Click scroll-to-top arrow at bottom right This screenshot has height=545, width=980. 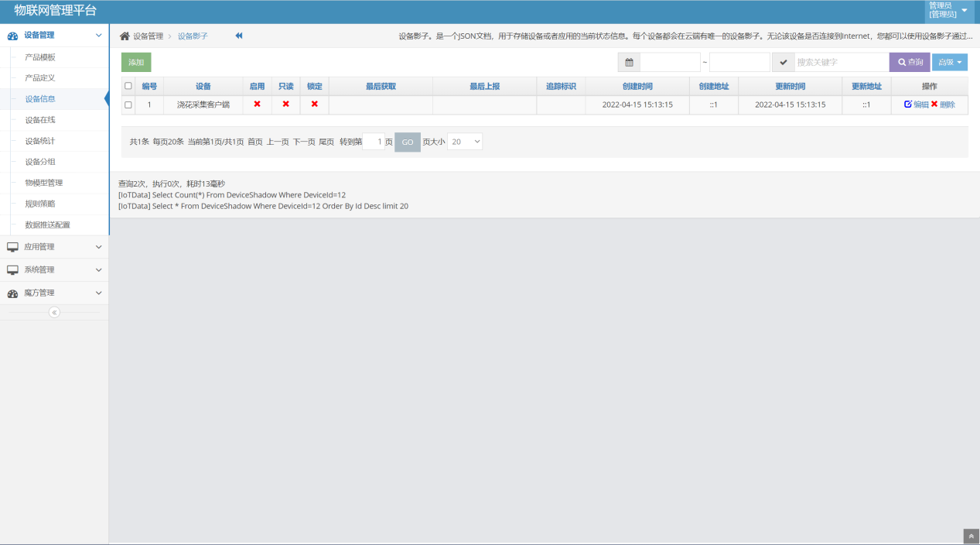tap(971, 536)
